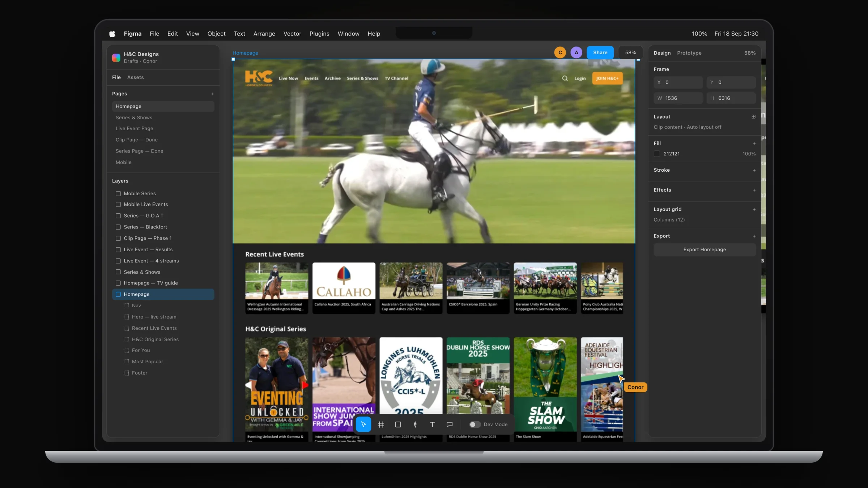This screenshot has width=868, height=488.
Task: Click the fill opacity 100% value
Action: coord(749,154)
